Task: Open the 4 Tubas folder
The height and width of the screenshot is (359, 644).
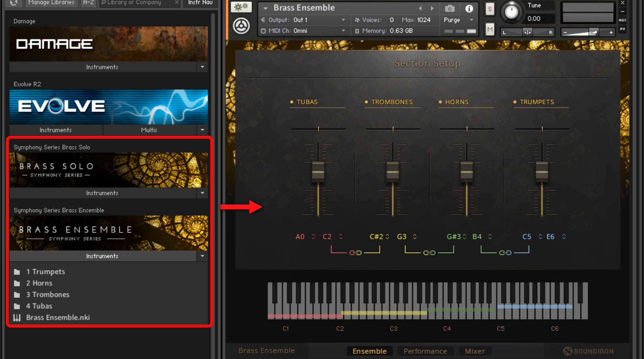Action: [x=39, y=306]
